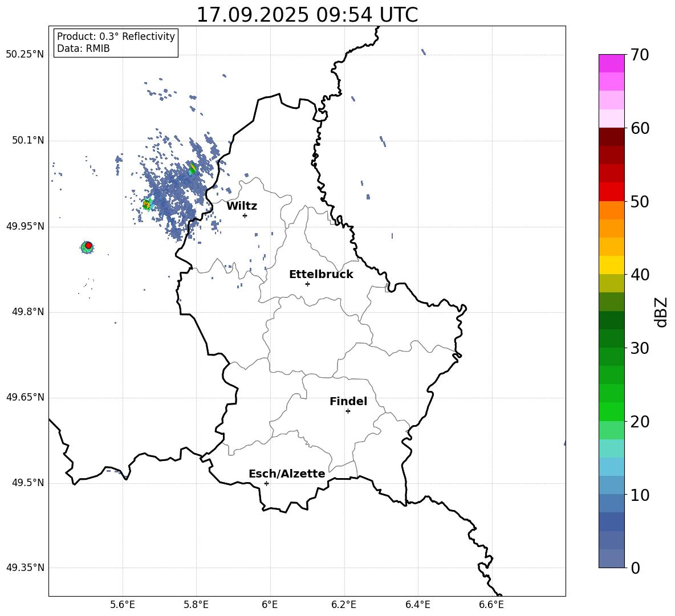Click the cyan-orange echo cell west of Wiltz
Screen dimensions: 675x616
pyautogui.click(x=147, y=205)
